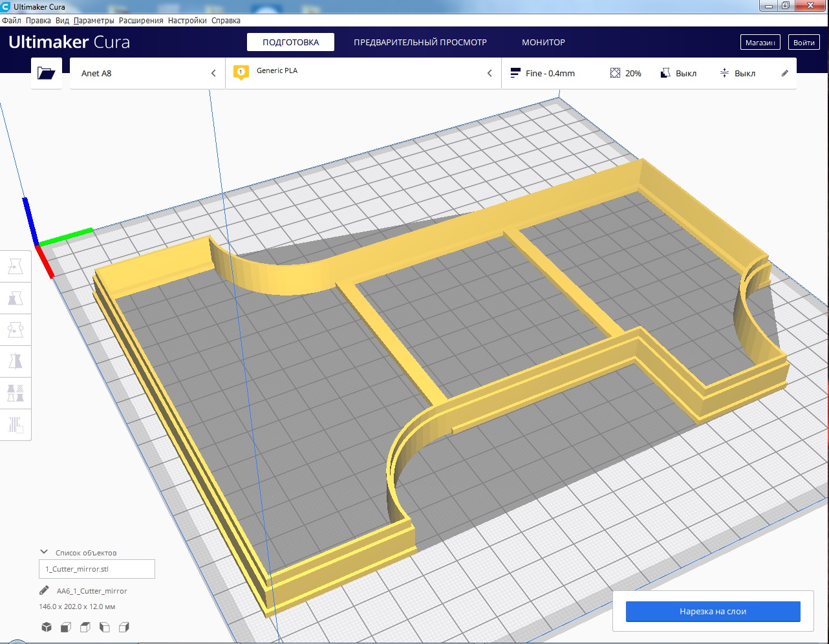829x644 pixels.
Task: Select 1_Cutter_mirror.stl in the object list
Action: (x=96, y=569)
